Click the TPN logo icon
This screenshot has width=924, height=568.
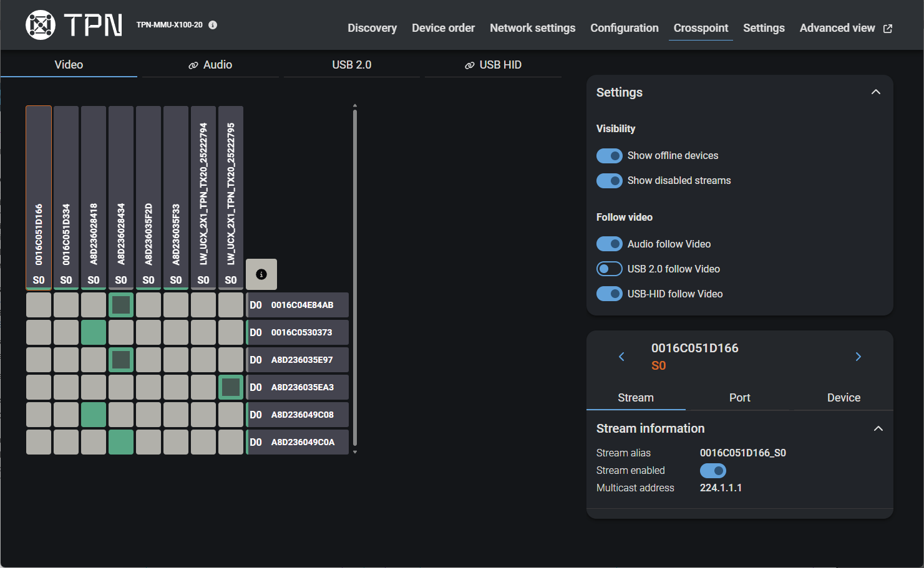tap(41, 25)
